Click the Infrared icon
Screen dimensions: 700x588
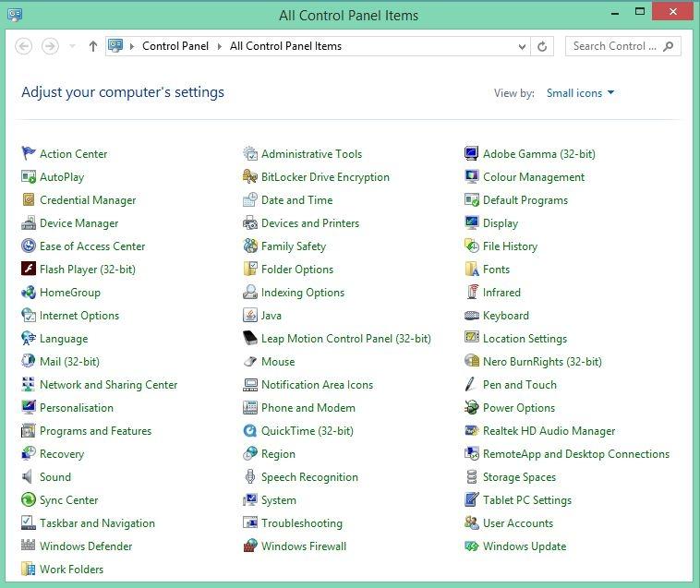tap(471, 293)
